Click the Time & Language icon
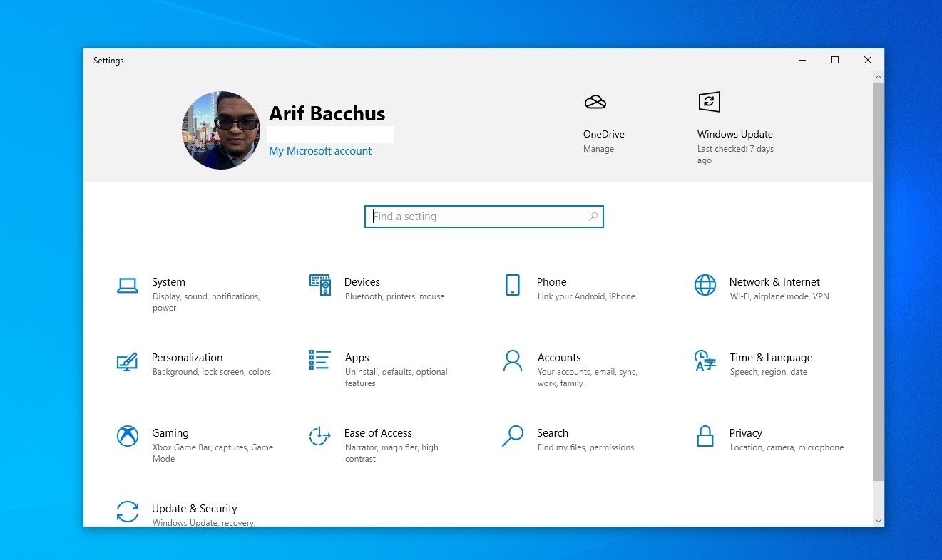The width and height of the screenshot is (942, 560). (705, 361)
